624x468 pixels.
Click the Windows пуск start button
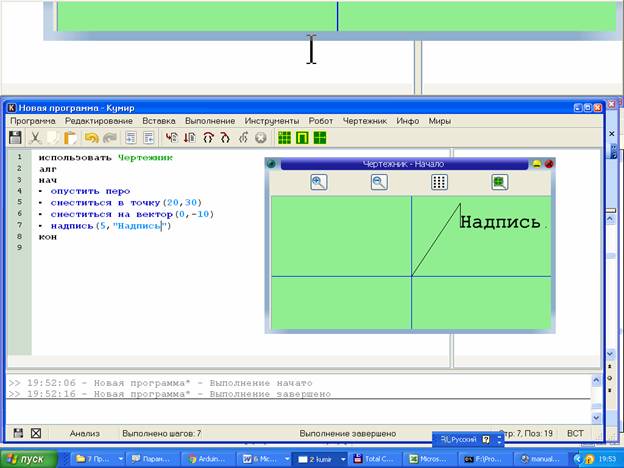click(x=29, y=459)
